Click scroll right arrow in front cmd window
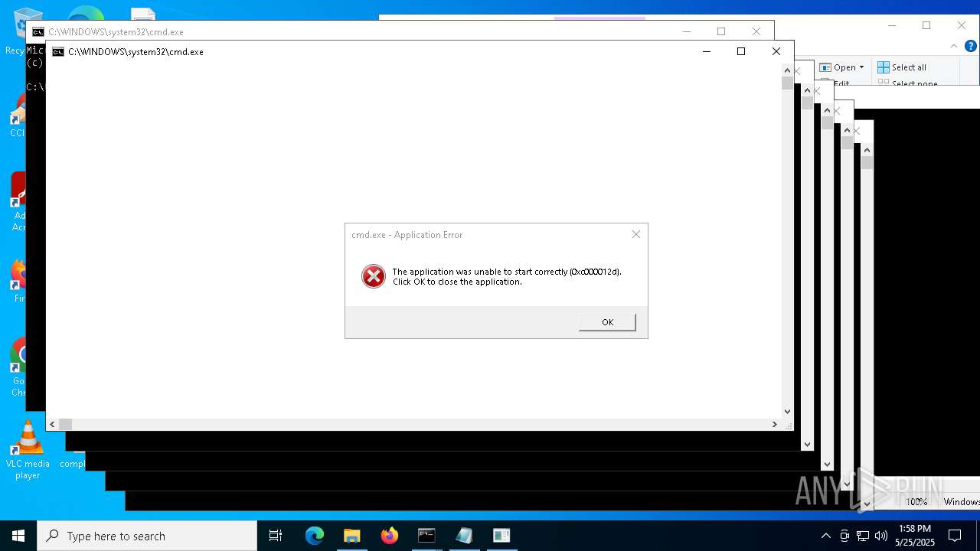980x551 pixels. (x=774, y=424)
